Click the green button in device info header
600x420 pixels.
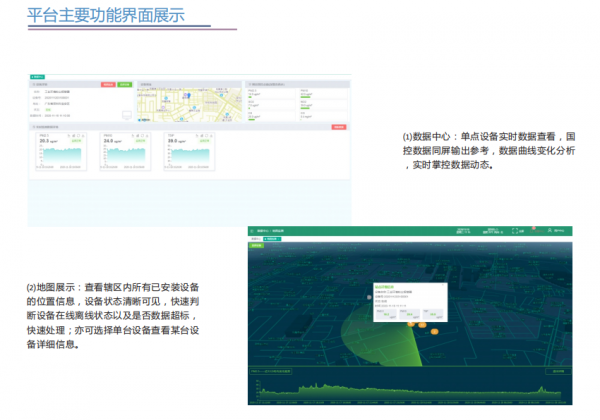(124, 86)
